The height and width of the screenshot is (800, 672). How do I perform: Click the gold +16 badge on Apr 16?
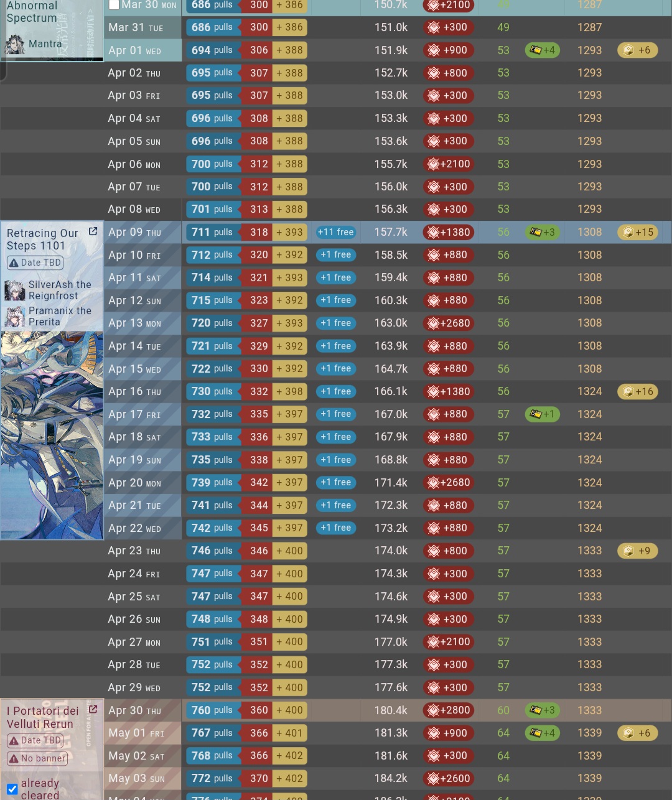(x=638, y=391)
